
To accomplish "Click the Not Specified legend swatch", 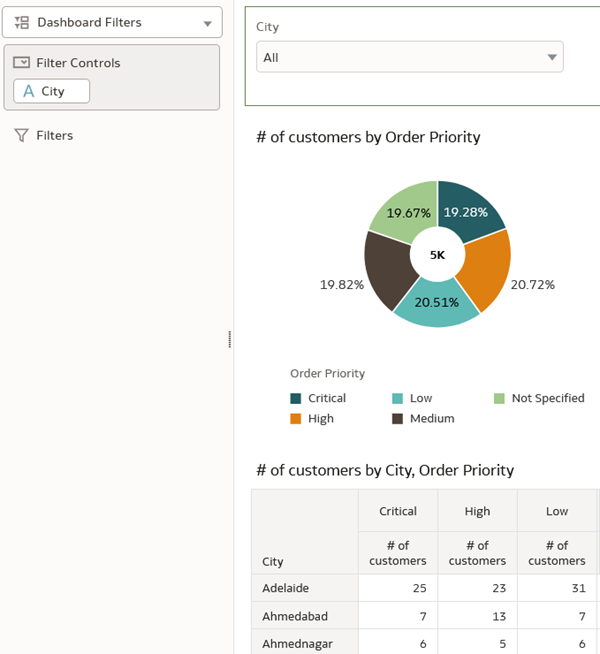I will 499,398.
